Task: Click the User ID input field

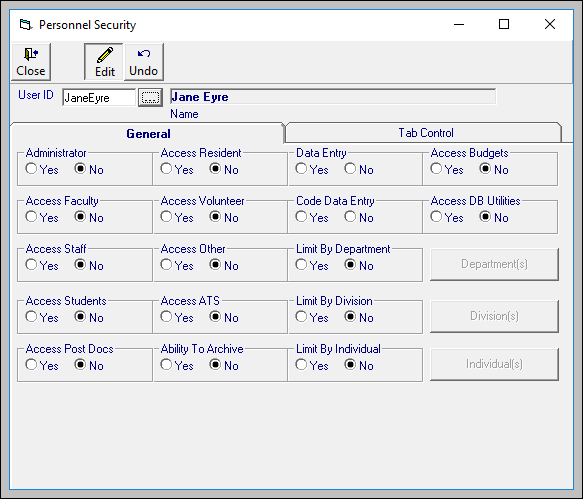Action: (99, 98)
